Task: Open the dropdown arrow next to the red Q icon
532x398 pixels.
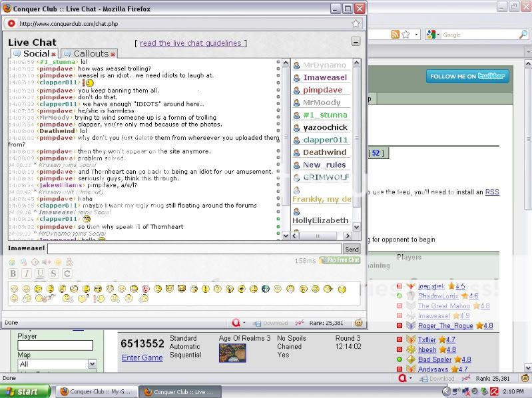Action: point(244,323)
